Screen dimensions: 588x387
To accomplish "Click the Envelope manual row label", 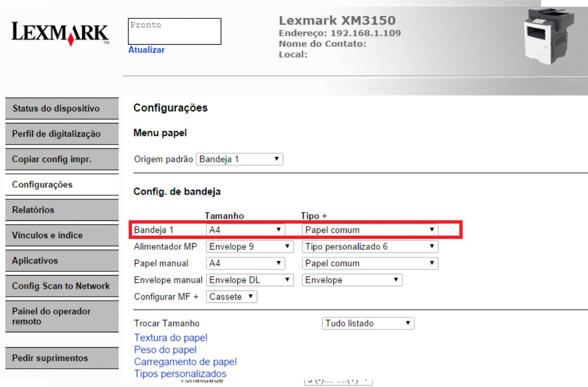I will (x=168, y=280).
